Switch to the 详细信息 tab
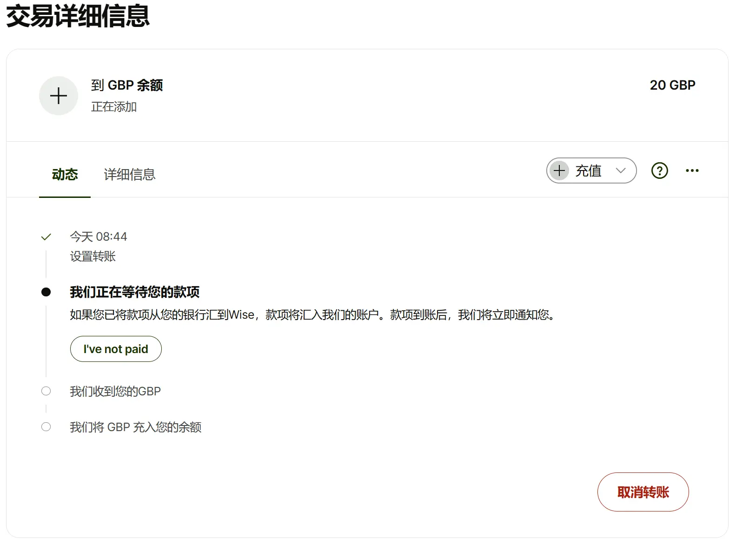 click(129, 175)
